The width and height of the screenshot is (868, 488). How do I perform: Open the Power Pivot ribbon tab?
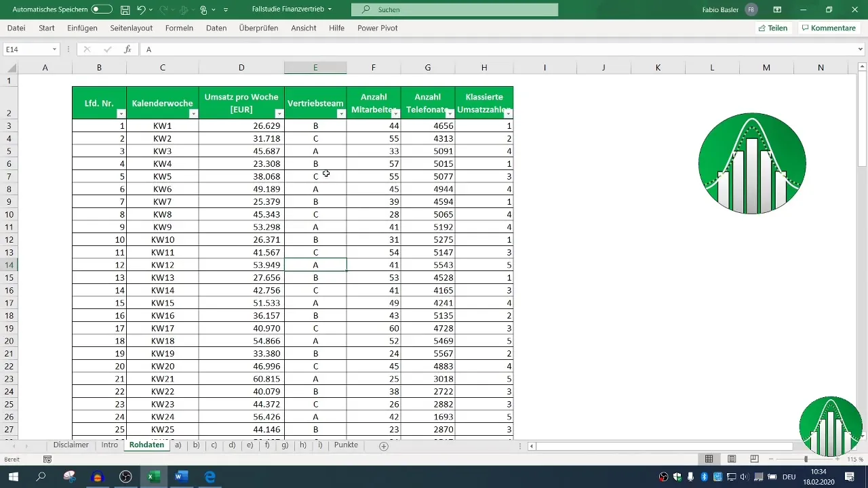pos(377,28)
